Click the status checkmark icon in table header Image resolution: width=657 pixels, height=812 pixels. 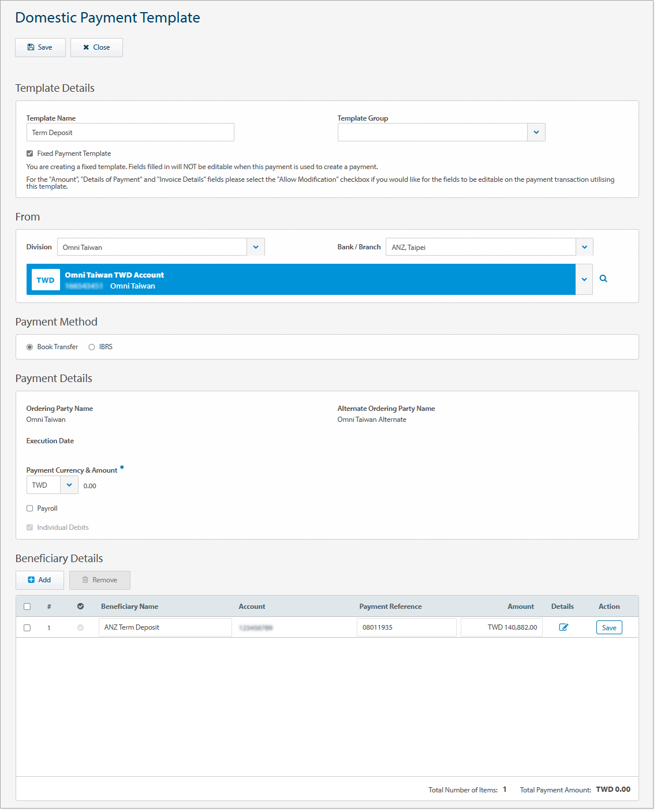coord(80,607)
